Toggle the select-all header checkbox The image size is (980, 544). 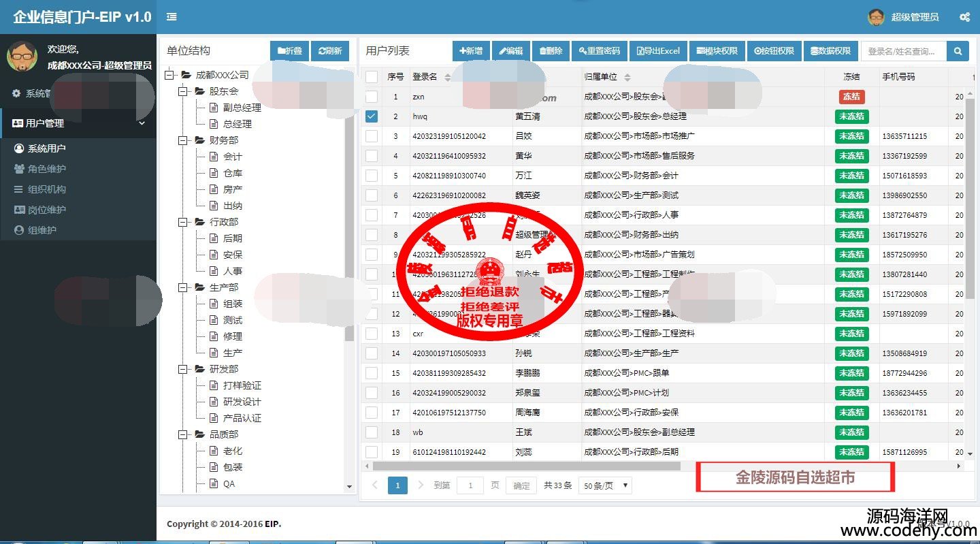tap(372, 77)
